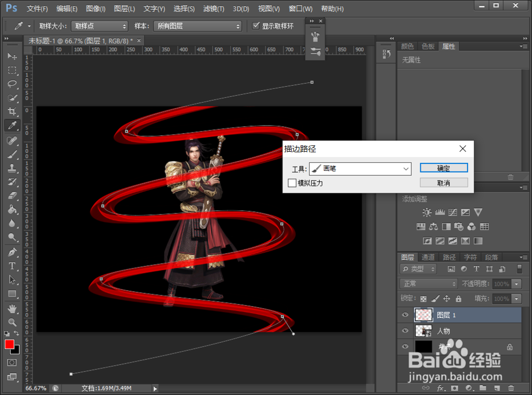Toggle lock transparent pixels
This screenshot has width=532, height=395.
point(423,299)
